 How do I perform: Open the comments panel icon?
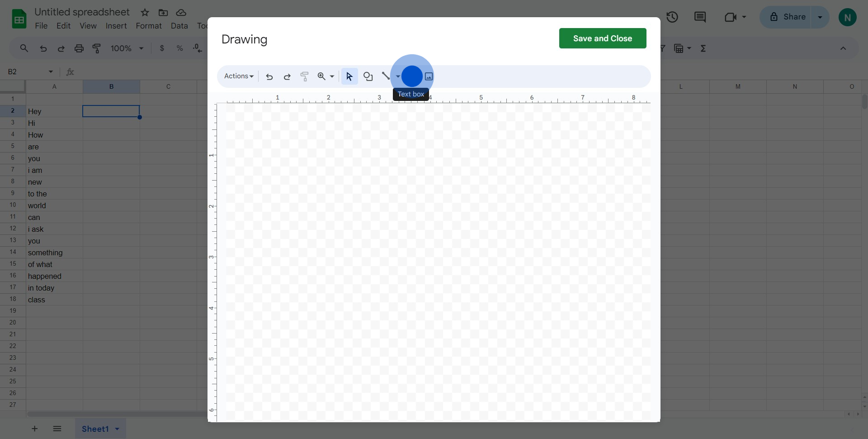pyautogui.click(x=700, y=17)
